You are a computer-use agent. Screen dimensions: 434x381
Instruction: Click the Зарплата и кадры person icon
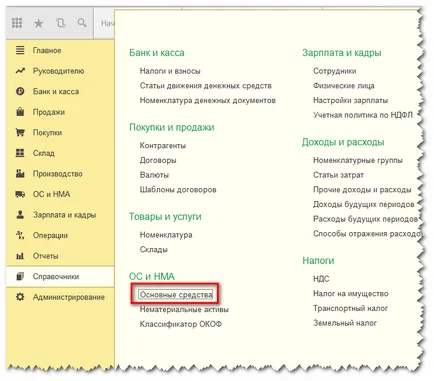pos(20,214)
